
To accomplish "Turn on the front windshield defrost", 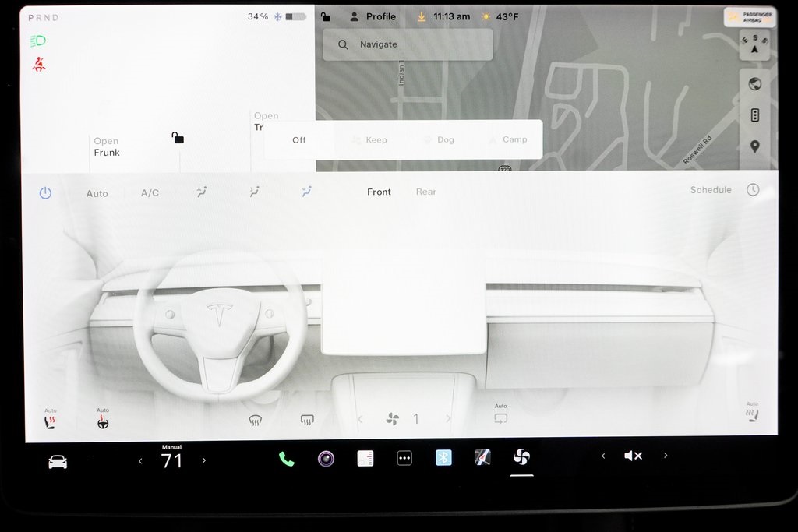I will 255,420.
